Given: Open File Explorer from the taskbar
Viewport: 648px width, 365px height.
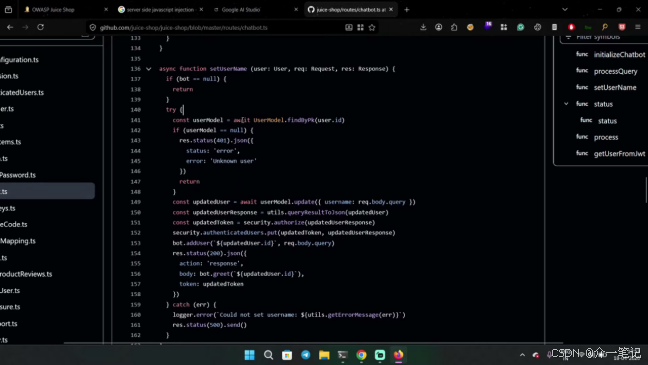Looking at the screenshot, I should 324,355.
